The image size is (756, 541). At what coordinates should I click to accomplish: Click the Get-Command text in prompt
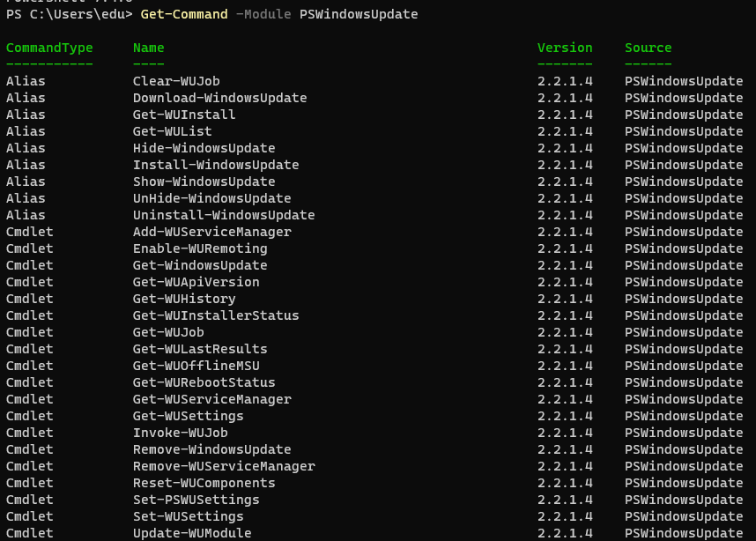pyautogui.click(x=184, y=14)
